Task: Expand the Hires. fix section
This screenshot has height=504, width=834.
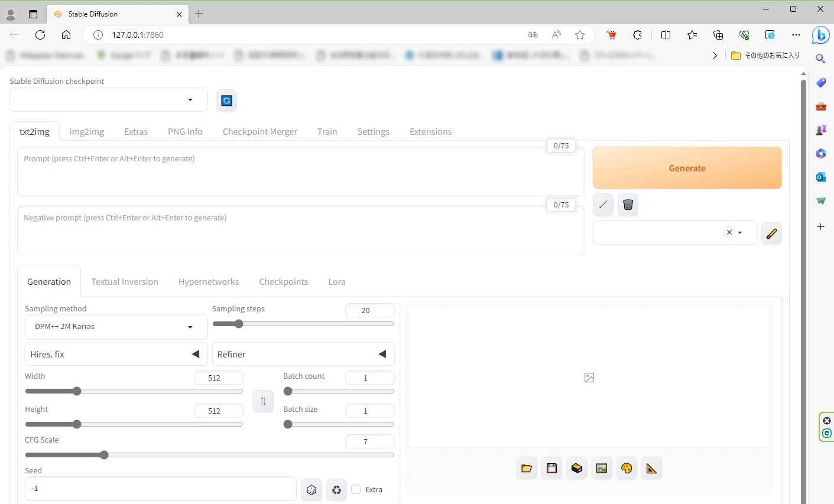Action: [x=116, y=354]
